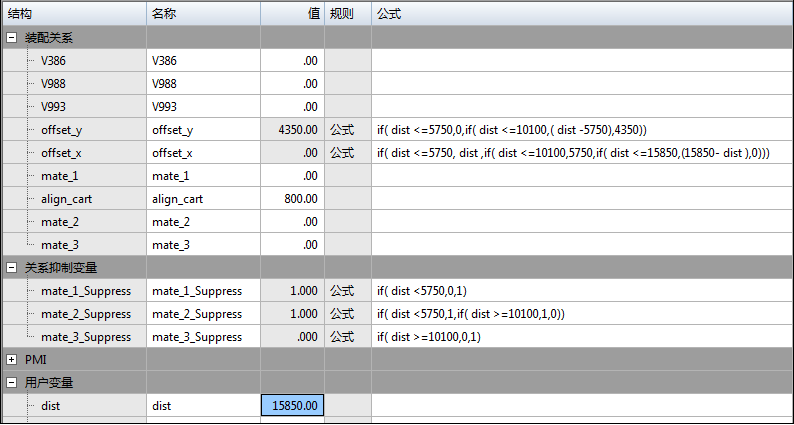Click the align_cart value cell 800.00
Viewport: 794px width, 425px height.
(x=292, y=199)
